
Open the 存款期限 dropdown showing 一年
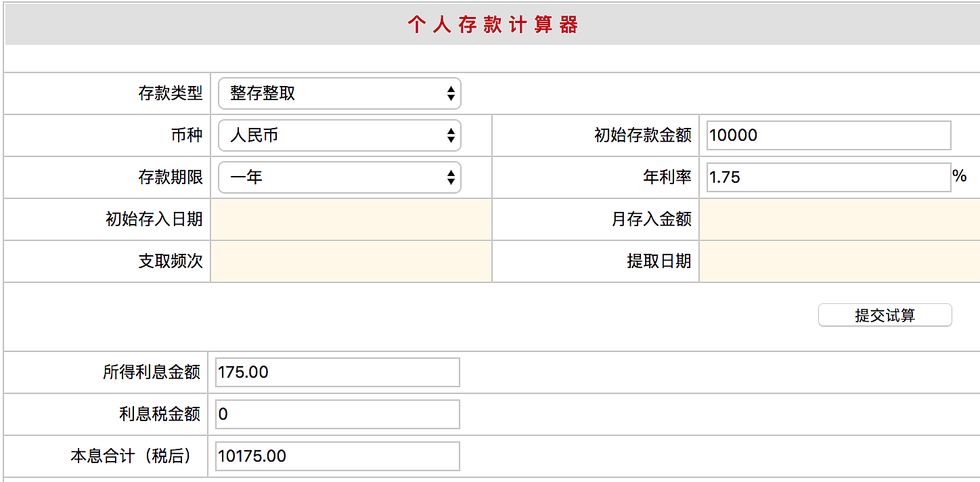[x=339, y=177]
